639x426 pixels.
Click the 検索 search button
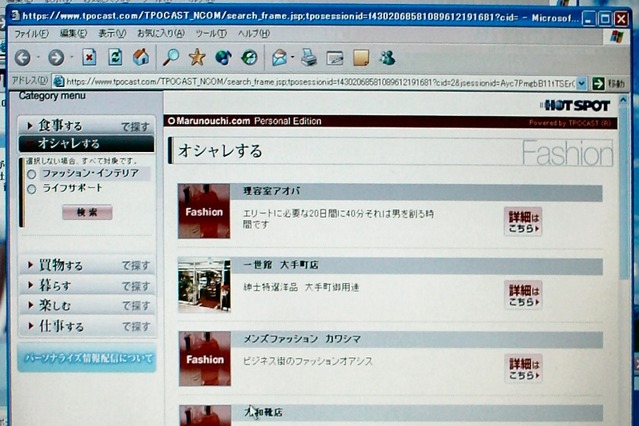87,212
